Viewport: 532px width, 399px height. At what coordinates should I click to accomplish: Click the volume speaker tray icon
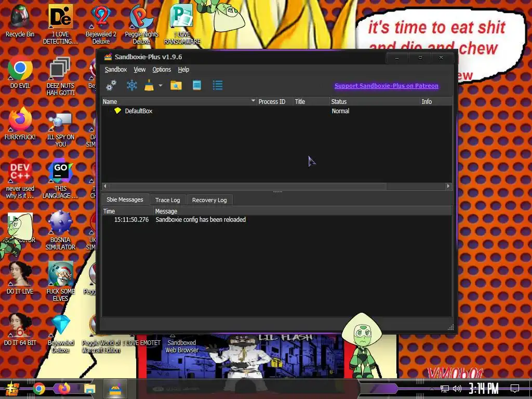pos(457,389)
